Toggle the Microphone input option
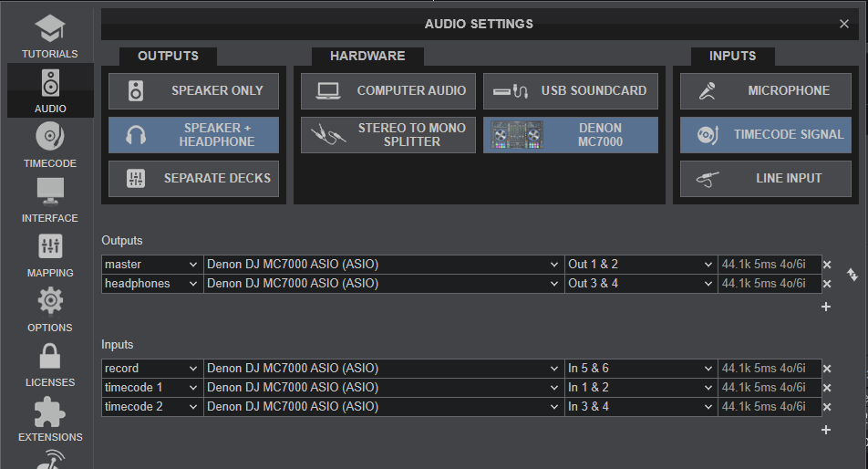The width and height of the screenshot is (868, 469). 764,91
